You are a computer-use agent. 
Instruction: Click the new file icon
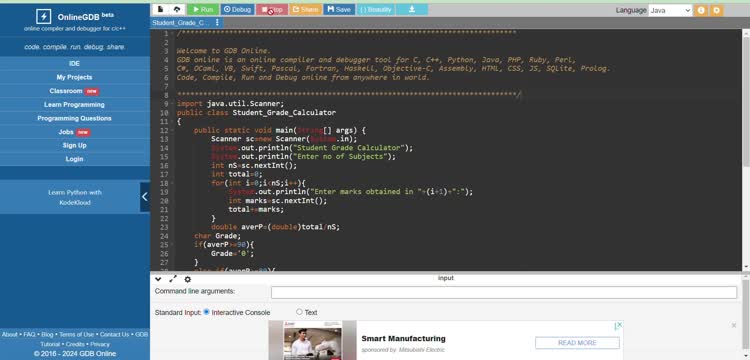[161, 10]
